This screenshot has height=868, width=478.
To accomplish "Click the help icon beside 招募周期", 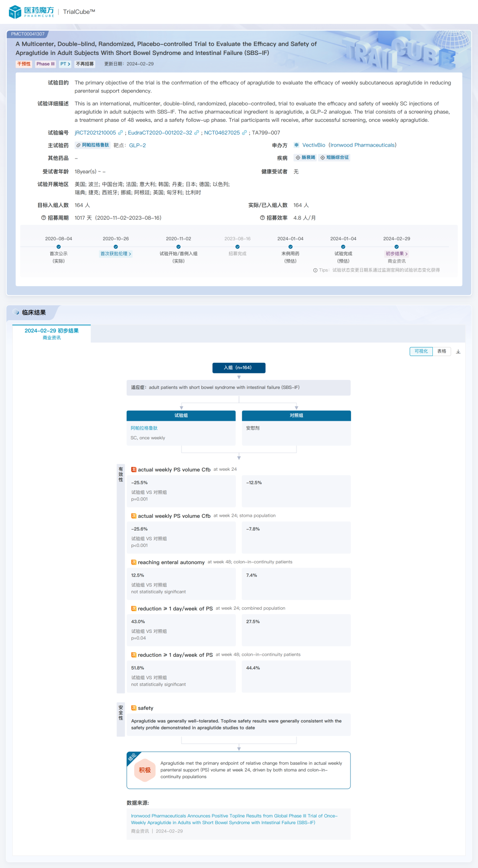I will (43, 218).
